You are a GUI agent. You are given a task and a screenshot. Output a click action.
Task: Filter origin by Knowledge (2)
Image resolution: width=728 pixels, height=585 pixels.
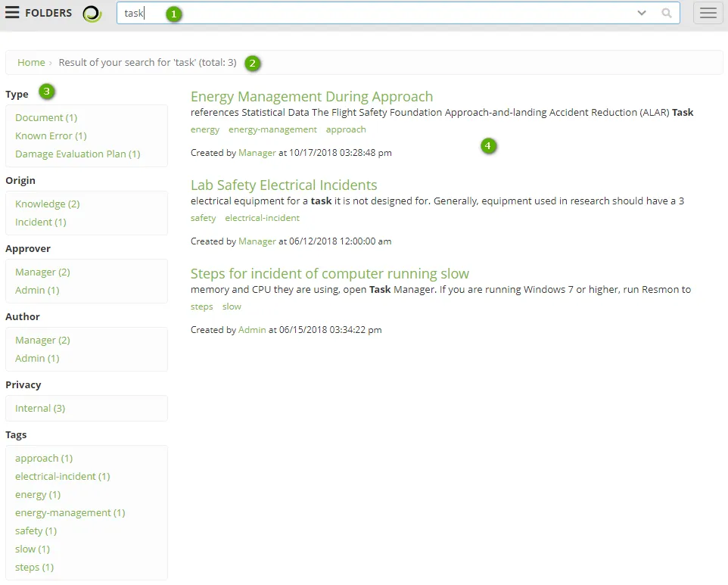pyautogui.click(x=48, y=204)
